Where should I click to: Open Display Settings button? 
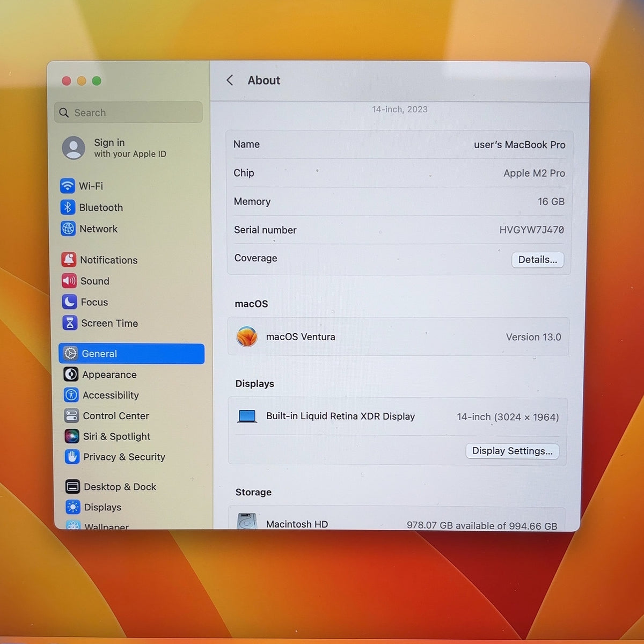click(513, 451)
